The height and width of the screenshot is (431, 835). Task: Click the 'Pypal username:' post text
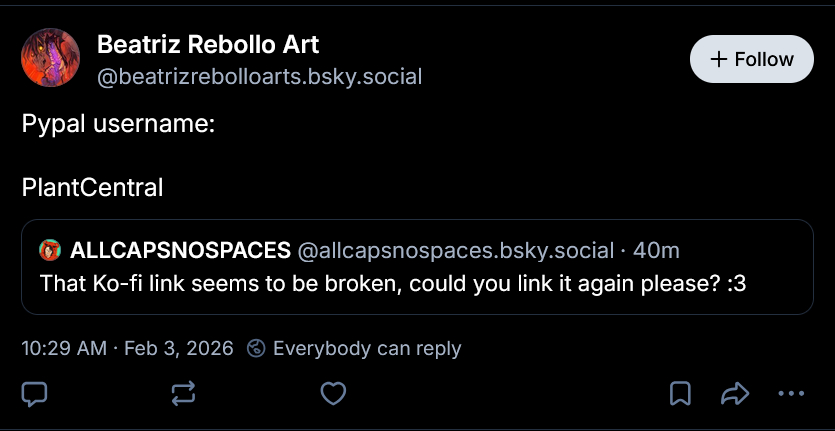[119, 125]
